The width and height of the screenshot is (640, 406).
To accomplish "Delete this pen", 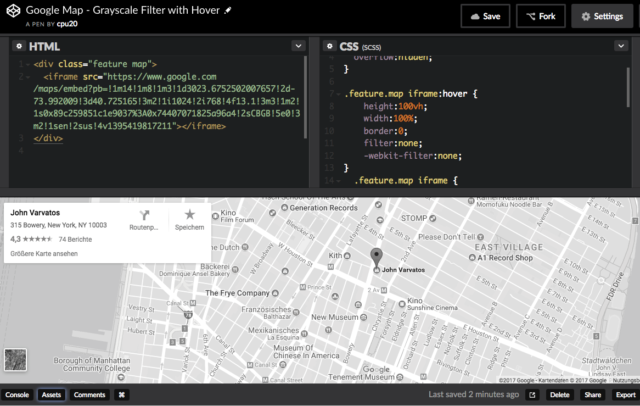I will pos(560,395).
